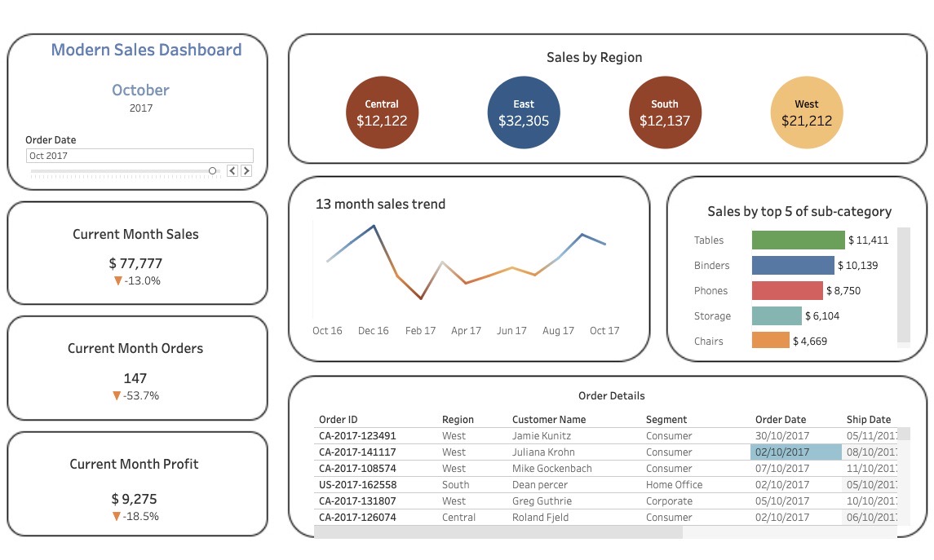Click the down triangle under Current Month Sales

click(x=118, y=280)
